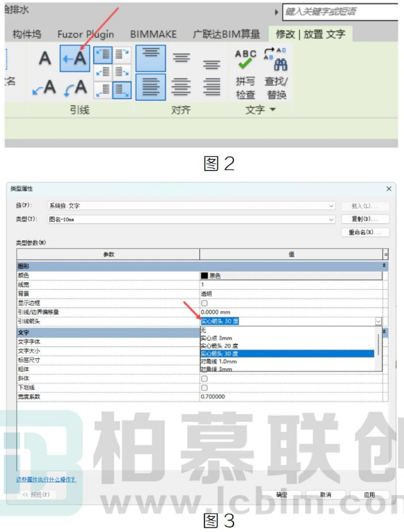Screen dimensions: 404x532
Task: Switch to the BIMMAKE tab
Action: click(x=153, y=34)
